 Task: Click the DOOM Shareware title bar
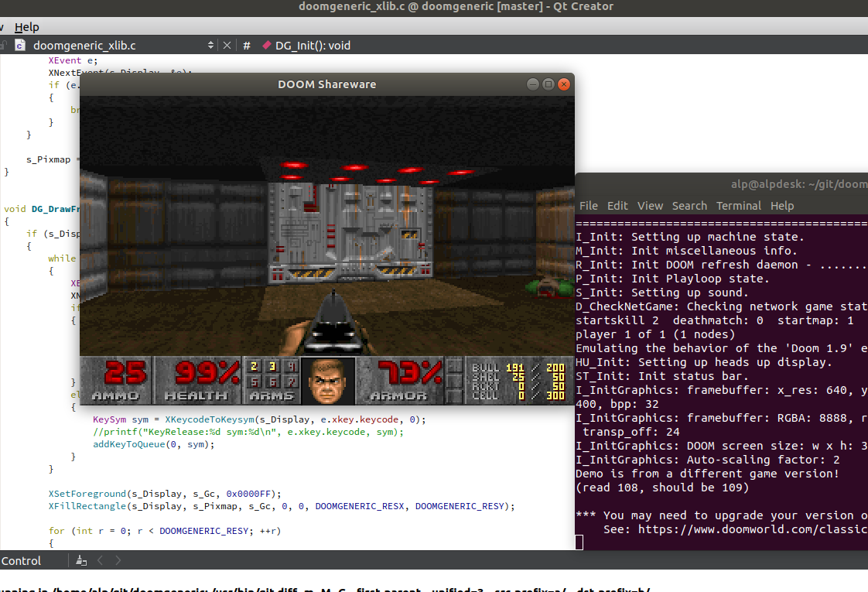[x=326, y=84]
